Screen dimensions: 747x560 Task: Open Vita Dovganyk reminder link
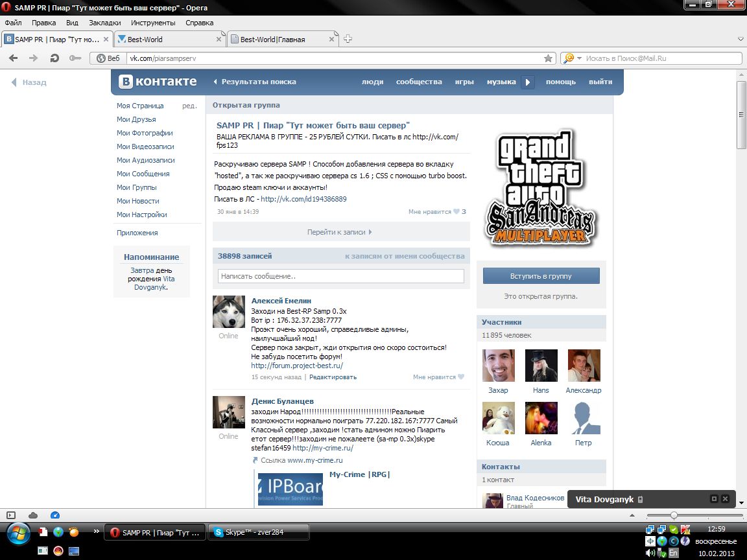tap(156, 283)
